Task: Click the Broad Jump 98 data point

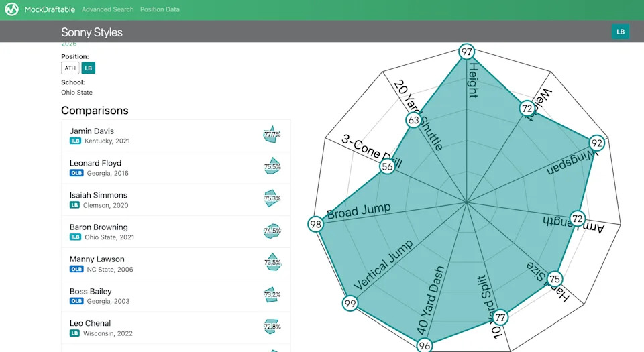Action: [316, 224]
